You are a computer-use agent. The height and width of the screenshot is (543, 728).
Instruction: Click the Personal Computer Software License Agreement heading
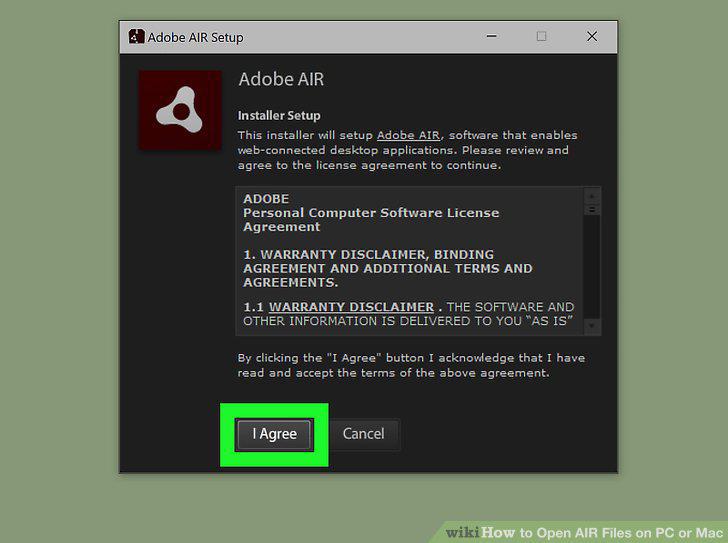(371, 220)
